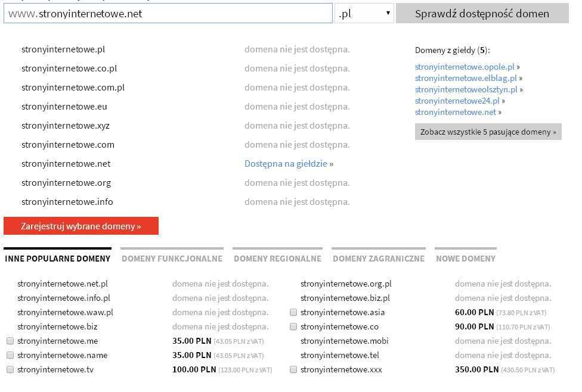Click the Sprawdź dostępność domen button
Image resolution: width=582 pixels, height=392 pixels.
[x=482, y=14]
